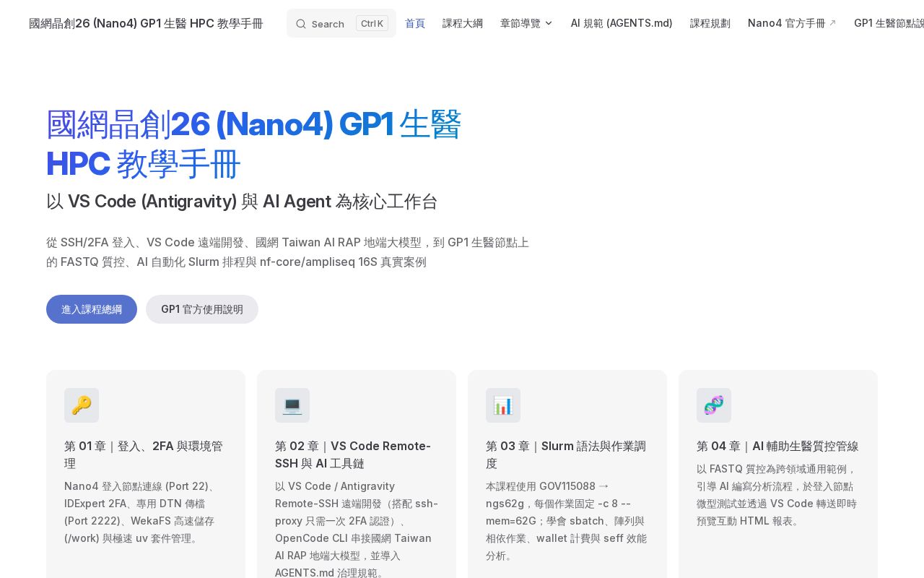The image size is (924, 578).
Task: Open chapter 04 AI 輔助生醫質控管線 title
Action: click(777, 446)
